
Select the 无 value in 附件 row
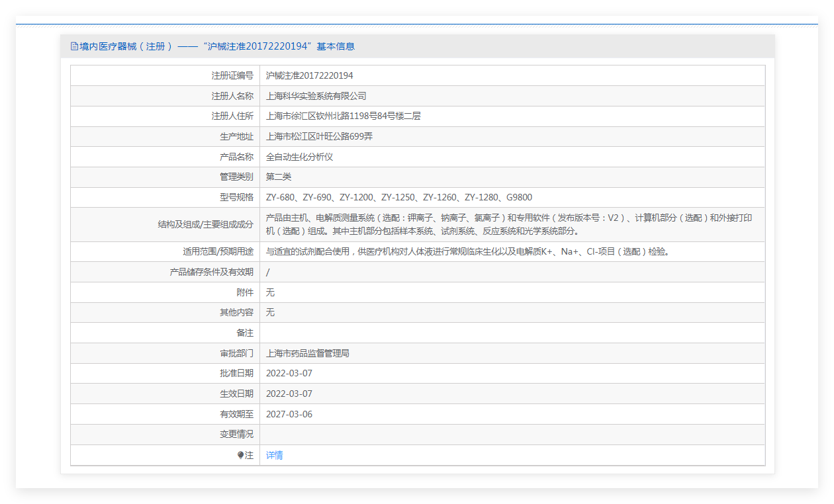(x=270, y=292)
